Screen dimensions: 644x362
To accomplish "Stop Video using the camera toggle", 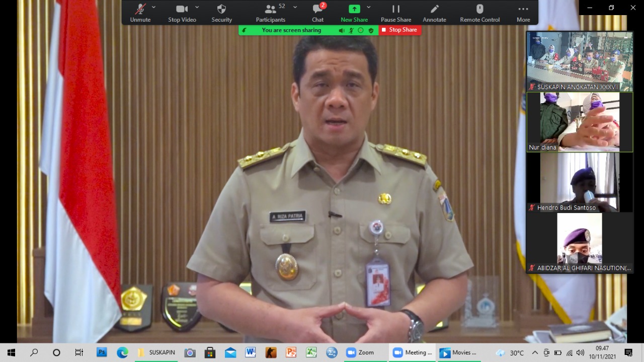I will (182, 13).
